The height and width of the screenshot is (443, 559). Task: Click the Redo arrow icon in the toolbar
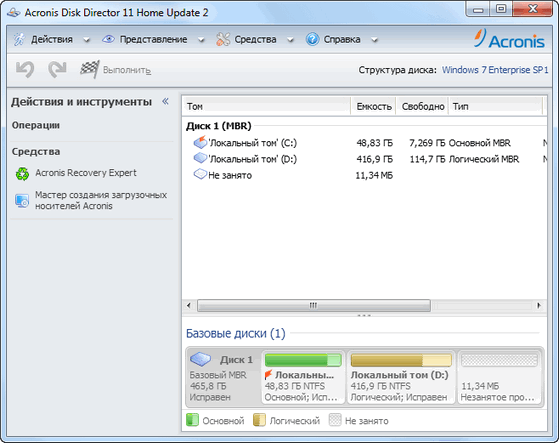(57, 69)
